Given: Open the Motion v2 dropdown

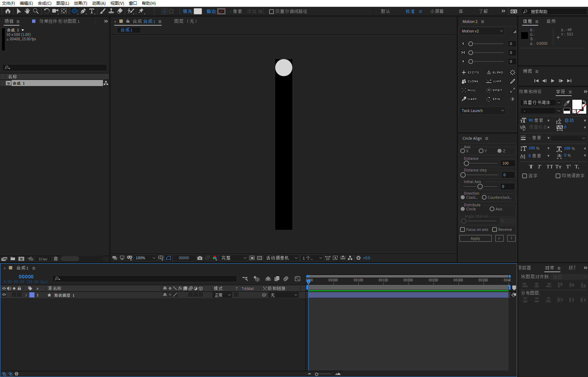Looking at the screenshot, I should [x=482, y=31].
